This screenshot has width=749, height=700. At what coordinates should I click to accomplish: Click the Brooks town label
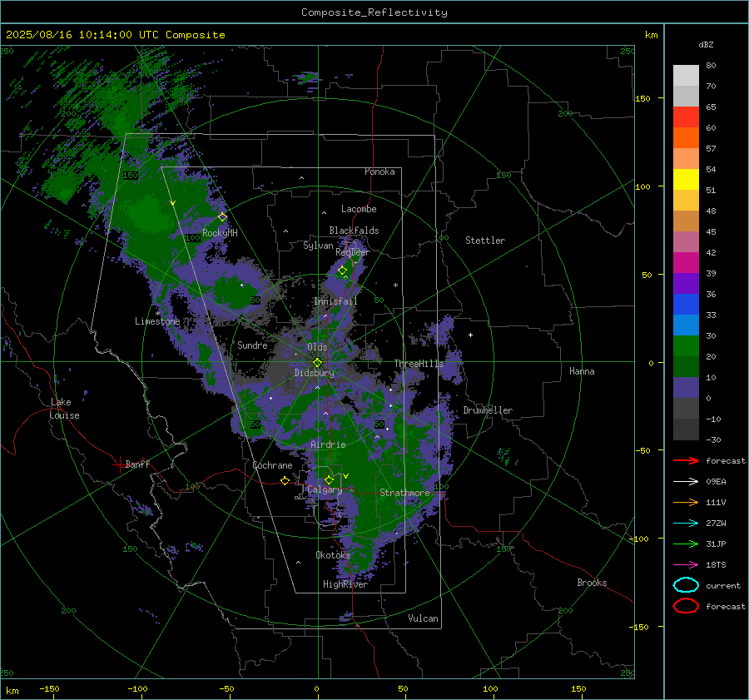(592, 583)
